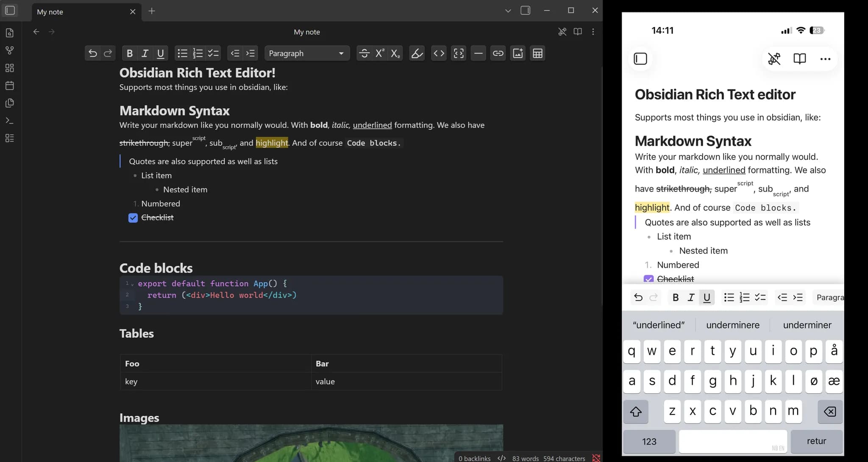Switch to reading view on the phone
Image resolution: width=868 pixels, height=462 pixels.
click(x=800, y=58)
